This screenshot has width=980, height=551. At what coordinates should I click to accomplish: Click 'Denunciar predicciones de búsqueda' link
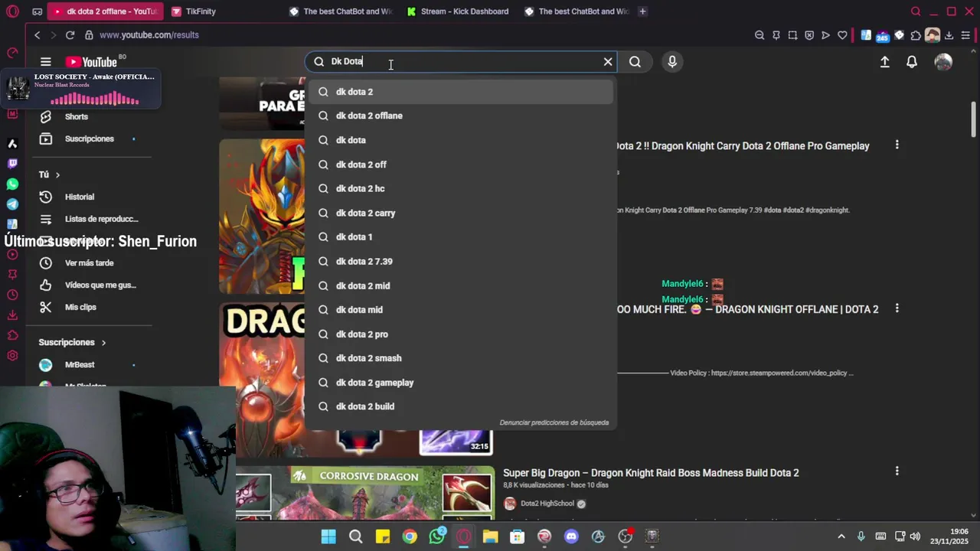[554, 422]
